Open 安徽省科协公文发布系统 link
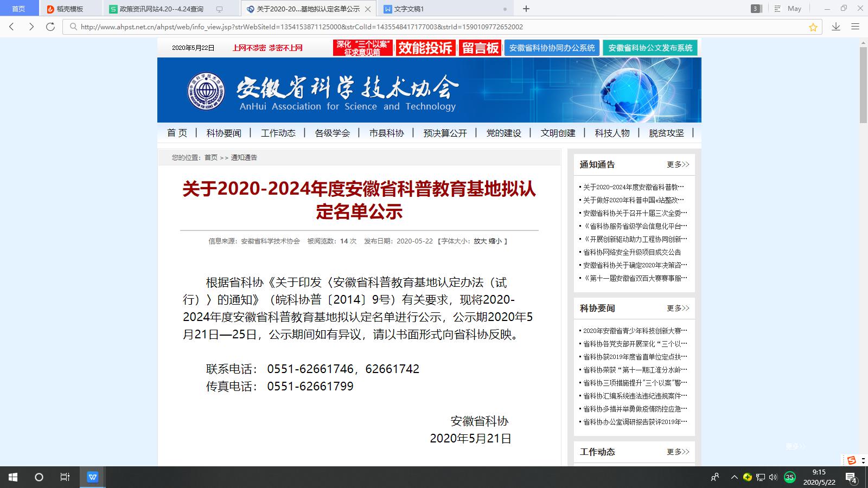This screenshot has height=488, width=868. tap(650, 48)
